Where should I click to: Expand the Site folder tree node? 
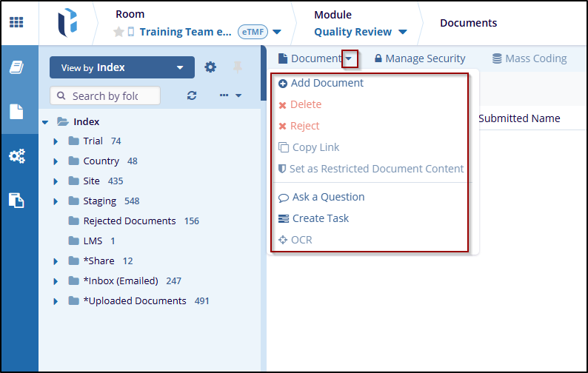pos(56,181)
